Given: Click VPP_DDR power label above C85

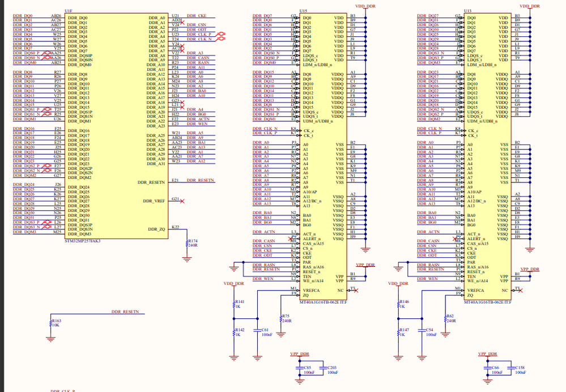Looking at the screenshot, I should pos(300,353).
